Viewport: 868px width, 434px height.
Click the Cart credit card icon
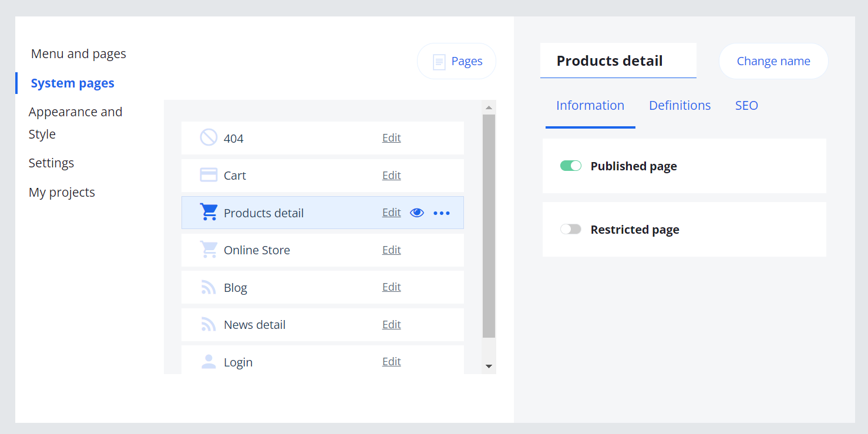click(208, 175)
